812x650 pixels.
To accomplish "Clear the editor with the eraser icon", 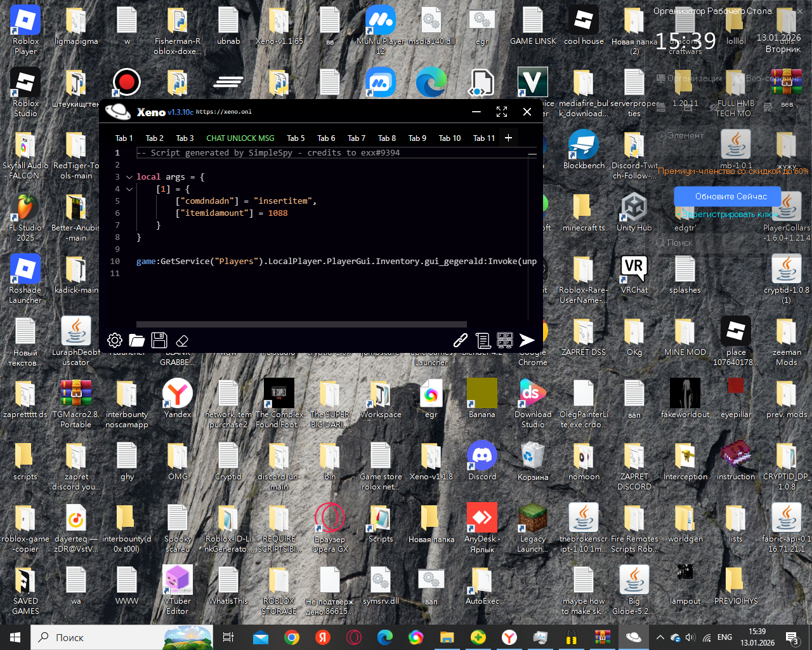I will 182,341.
